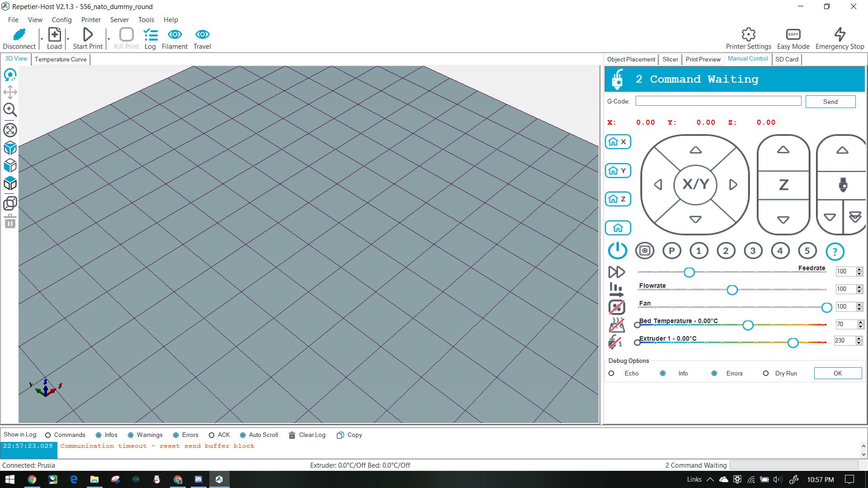Enable the Commands log filter radio

point(48,435)
